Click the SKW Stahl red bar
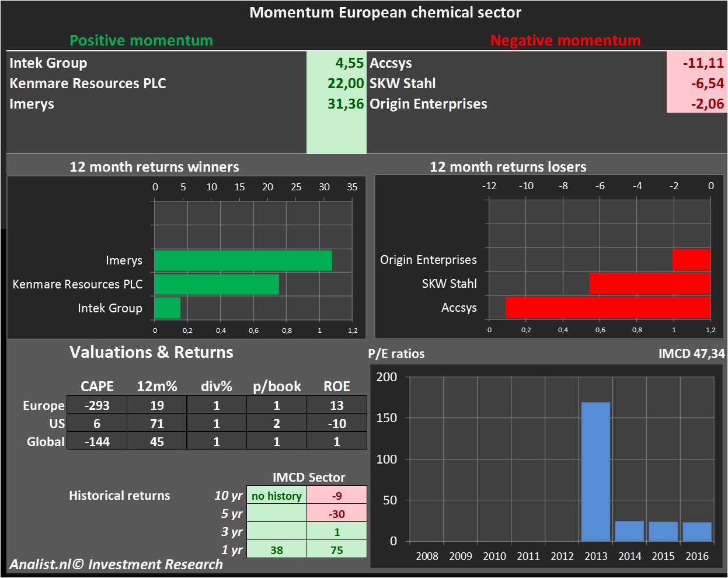Screen dimensions: 728x578 tap(650, 284)
